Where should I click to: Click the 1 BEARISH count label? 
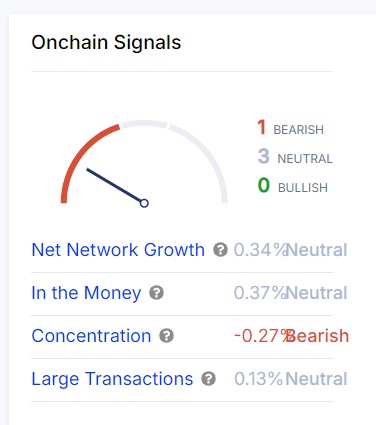[290, 128]
